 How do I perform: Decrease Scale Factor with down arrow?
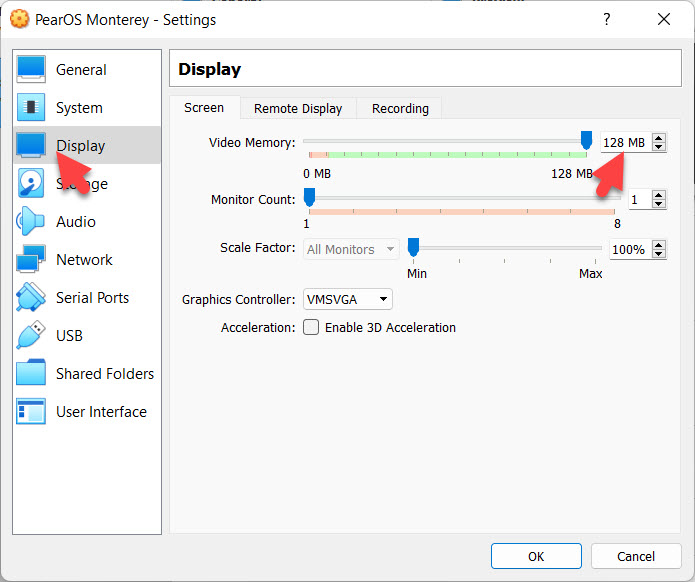(x=659, y=254)
